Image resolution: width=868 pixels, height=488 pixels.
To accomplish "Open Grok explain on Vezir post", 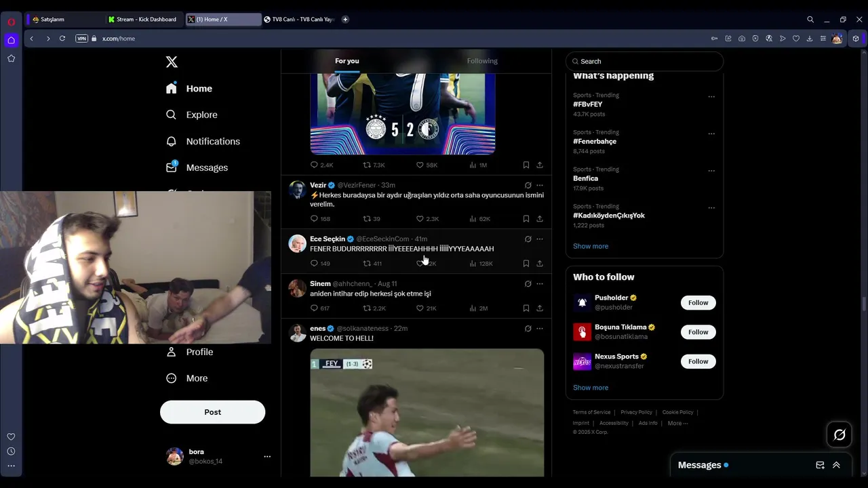I will [x=528, y=185].
